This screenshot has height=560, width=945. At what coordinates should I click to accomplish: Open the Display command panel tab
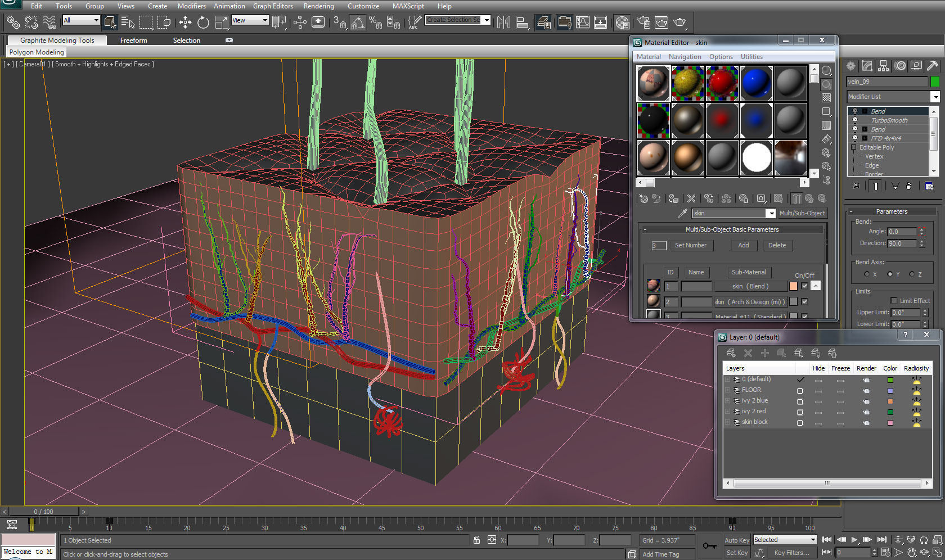pos(916,66)
